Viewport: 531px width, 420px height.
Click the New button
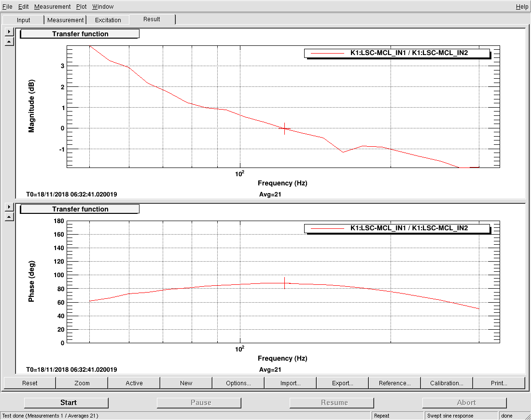pyautogui.click(x=186, y=383)
